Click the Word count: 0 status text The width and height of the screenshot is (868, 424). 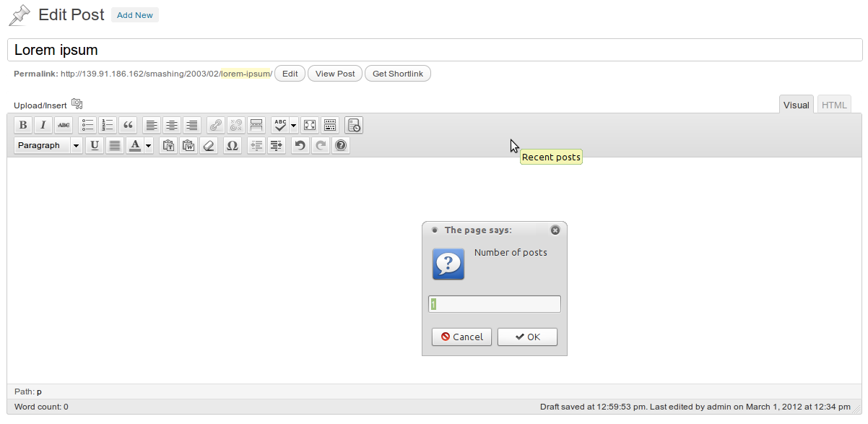41,407
